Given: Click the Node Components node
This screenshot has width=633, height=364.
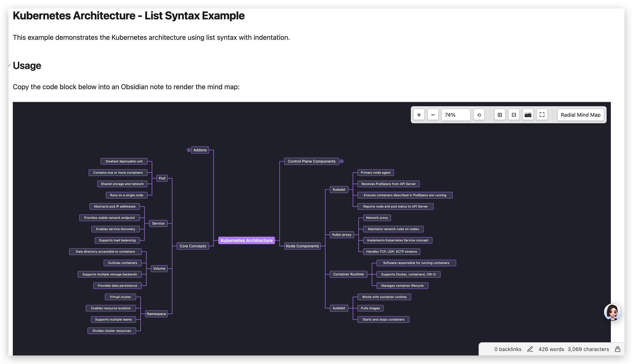Looking at the screenshot, I should (x=302, y=246).
